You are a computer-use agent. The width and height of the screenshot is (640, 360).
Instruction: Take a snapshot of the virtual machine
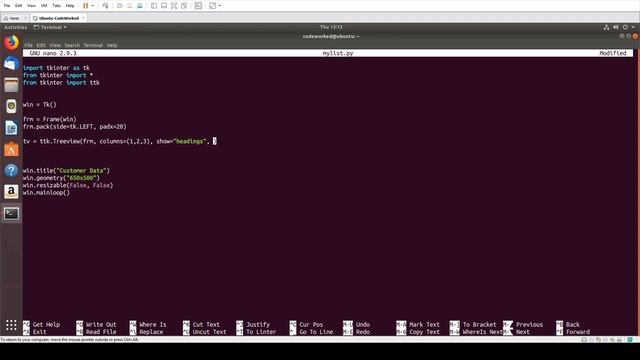(120, 6)
